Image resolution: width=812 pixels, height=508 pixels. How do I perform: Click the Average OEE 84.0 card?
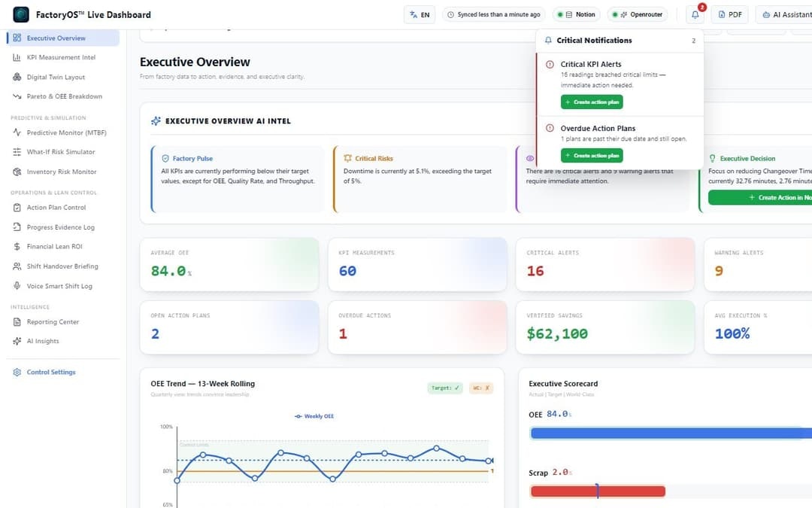[229, 264]
